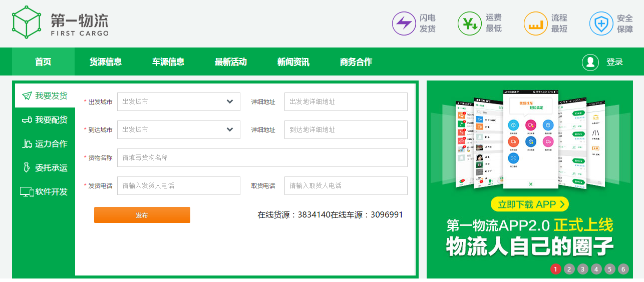The height and width of the screenshot is (282, 644).
Task: Click the icon beside 委托承运
Action: point(27,167)
